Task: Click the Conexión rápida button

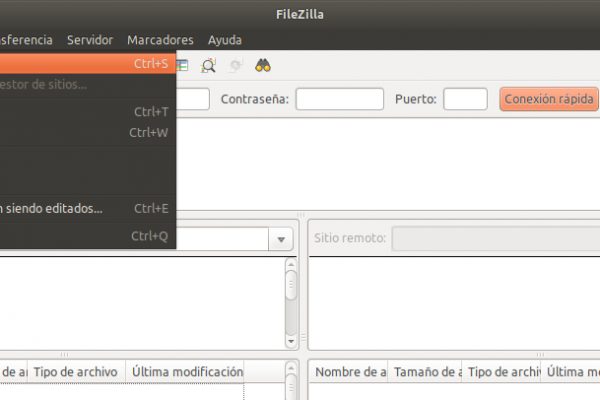Action: coord(549,99)
